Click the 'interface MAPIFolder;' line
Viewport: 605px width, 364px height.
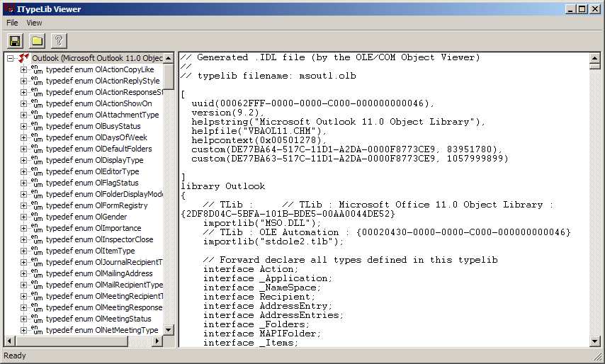pos(262,334)
